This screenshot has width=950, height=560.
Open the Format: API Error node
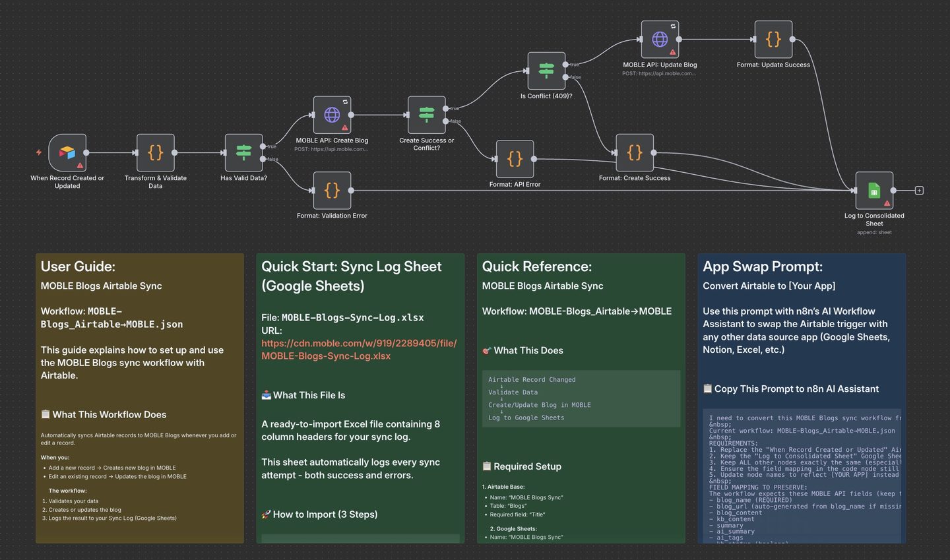point(515,159)
